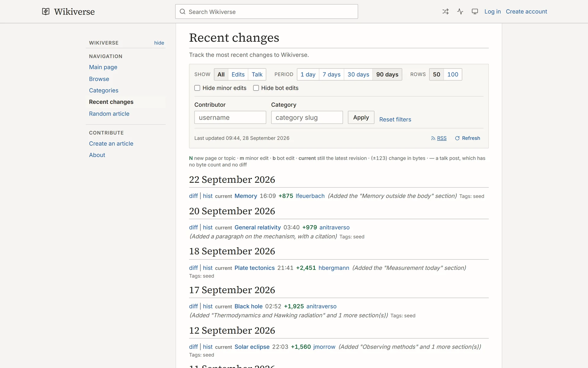Screen dimensions: 588x368
Task: Open hist for Memory entry
Action: [x=208, y=196]
